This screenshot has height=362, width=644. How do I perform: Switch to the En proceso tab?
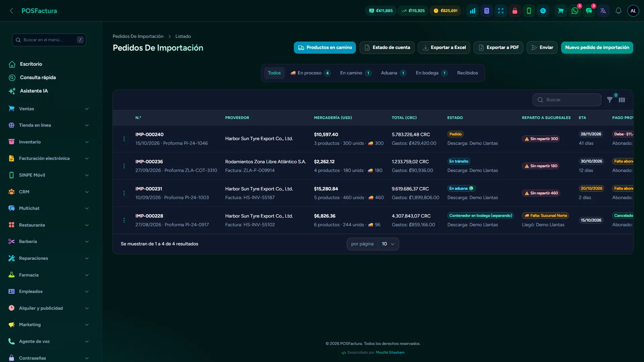[x=311, y=73]
